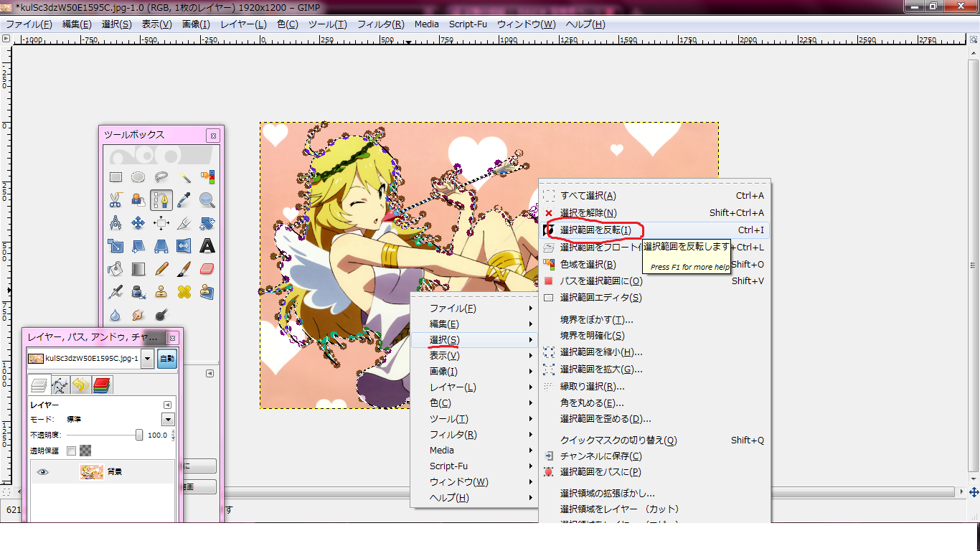980x551 pixels.
Task: Click the opacity value field 100.0
Action: (157, 435)
